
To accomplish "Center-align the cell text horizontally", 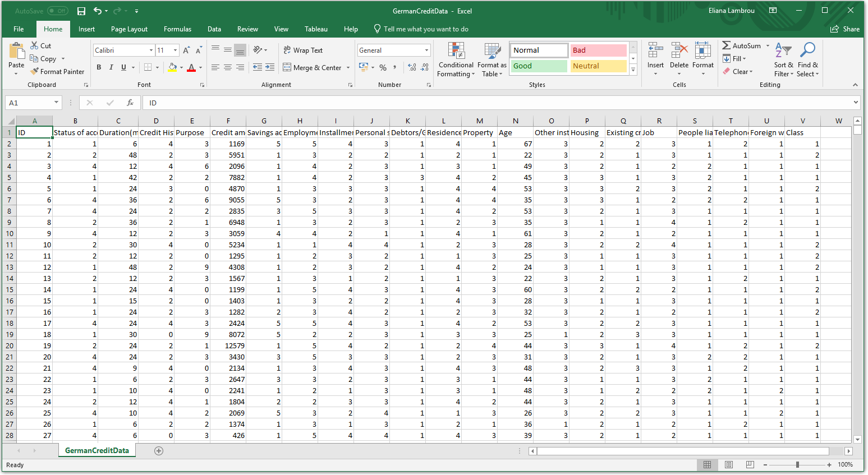I will 228,67.
